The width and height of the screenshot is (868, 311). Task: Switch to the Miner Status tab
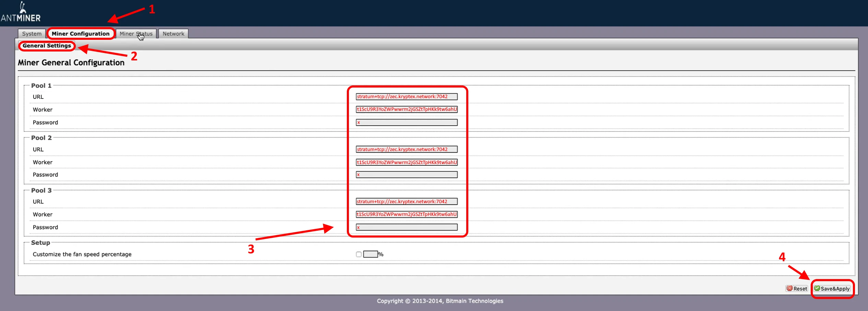pyautogui.click(x=136, y=34)
